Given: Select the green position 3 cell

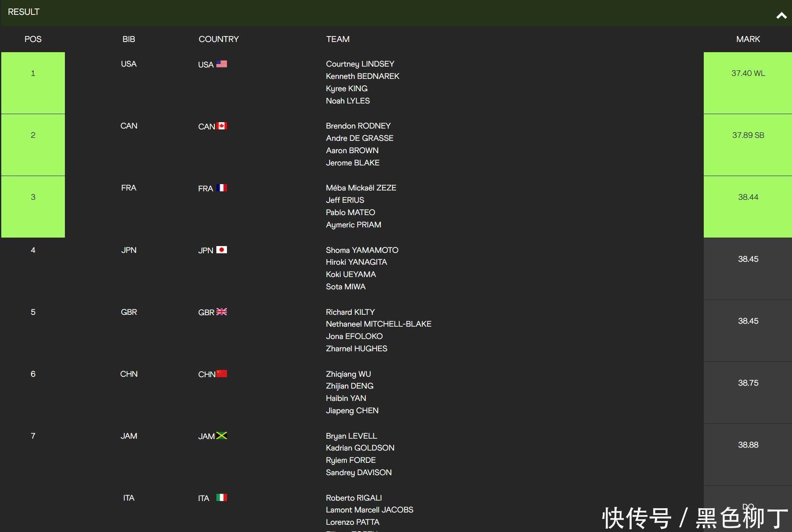Looking at the screenshot, I should pos(33,207).
